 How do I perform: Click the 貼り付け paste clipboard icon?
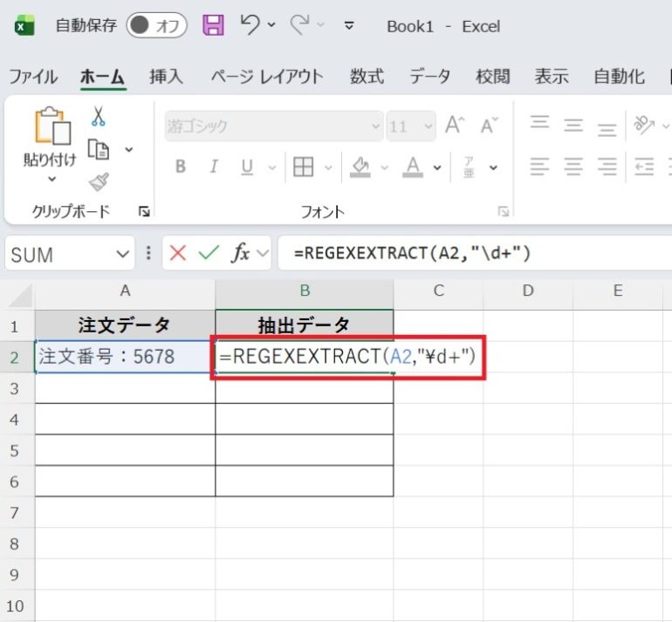[52, 126]
